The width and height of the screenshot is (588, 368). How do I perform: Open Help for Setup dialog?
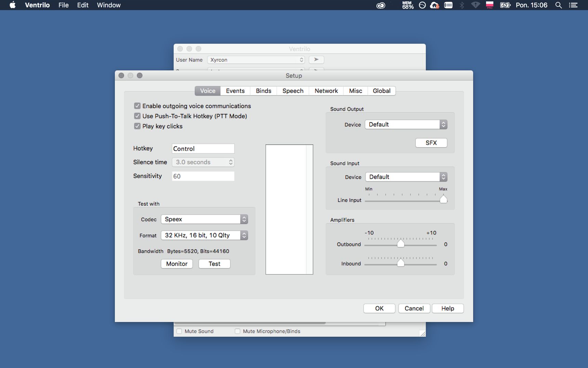point(447,308)
